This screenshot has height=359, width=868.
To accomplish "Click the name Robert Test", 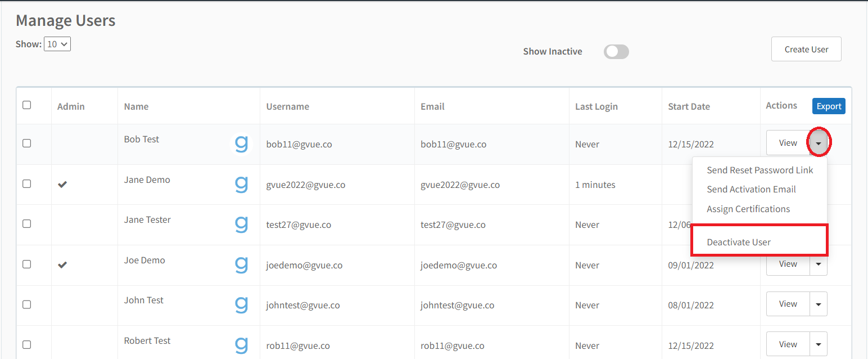I will pos(147,341).
